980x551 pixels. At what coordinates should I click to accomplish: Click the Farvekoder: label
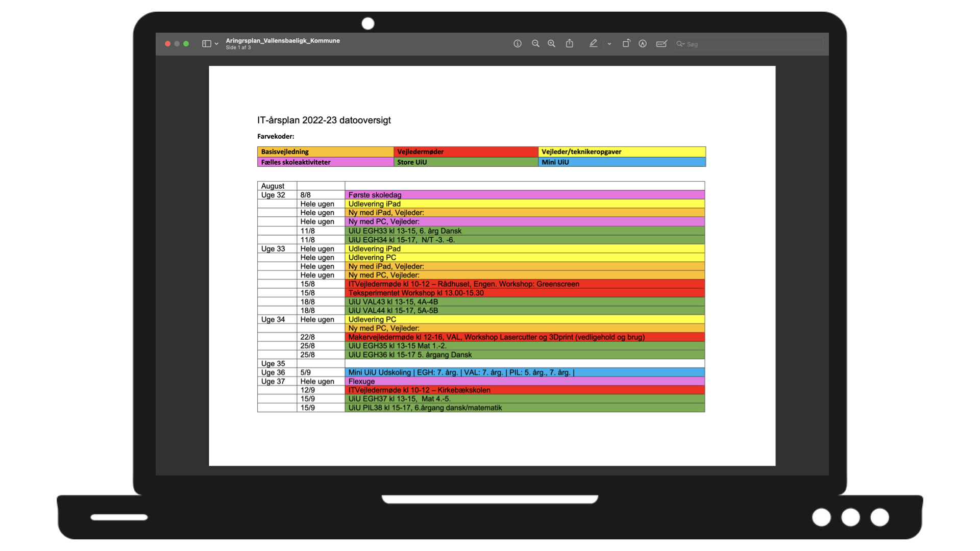[x=276, y=136]
